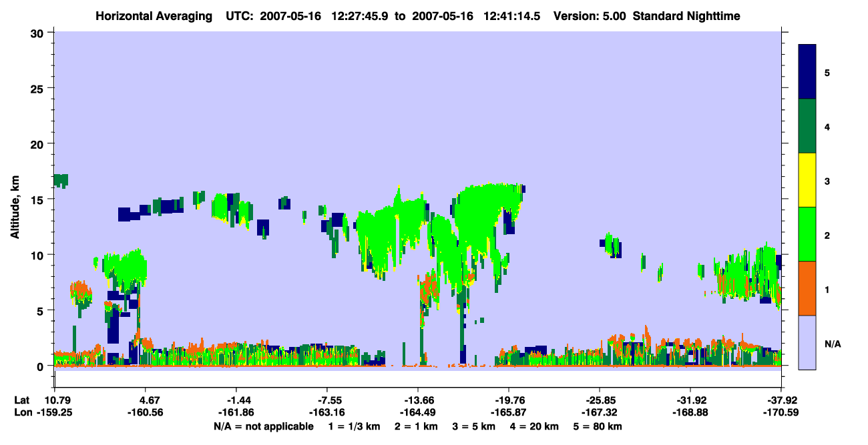Click 'Version: 5.00' in the title
Image resolution: width=868 pixels, height=445 pixels.
pos(588,15)
